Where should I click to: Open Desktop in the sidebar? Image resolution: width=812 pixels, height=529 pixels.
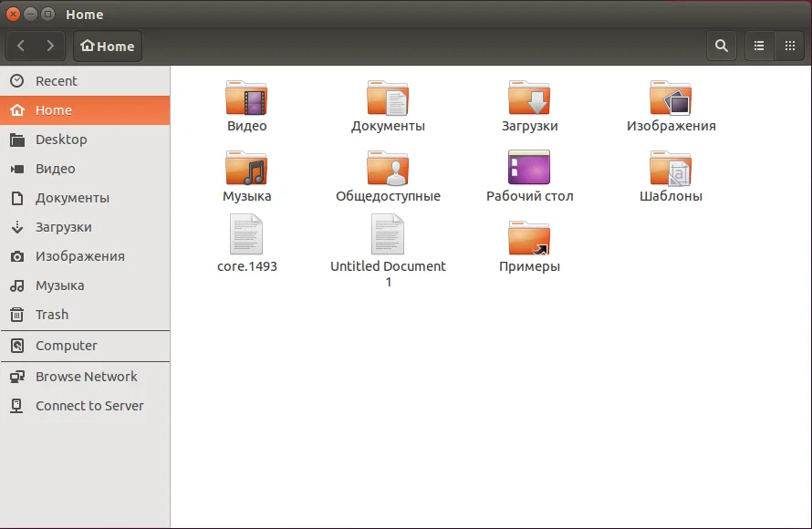[85, 140]
